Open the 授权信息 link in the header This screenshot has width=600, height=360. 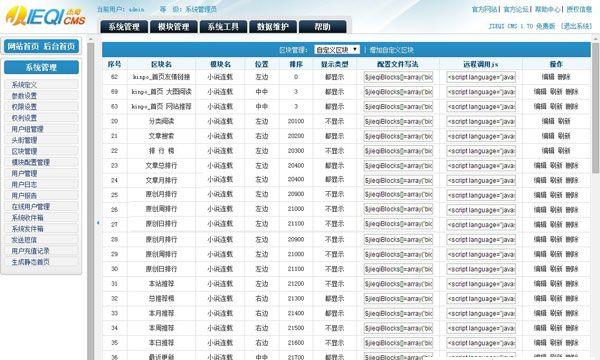(579, 9)
